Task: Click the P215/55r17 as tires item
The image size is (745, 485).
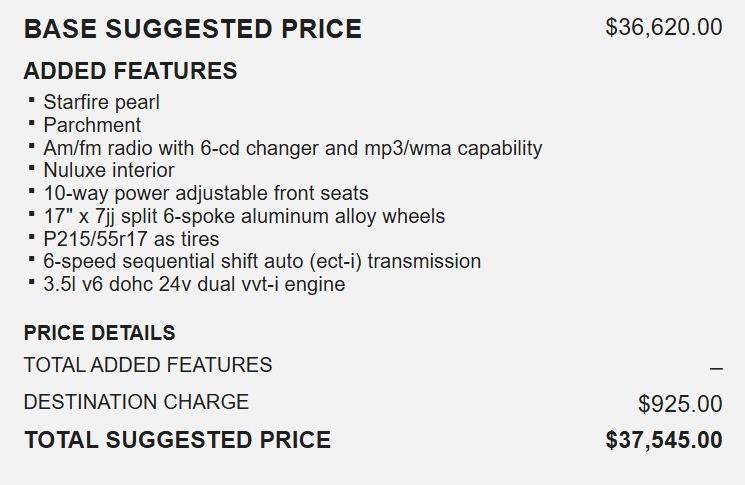Action: pos(131,239)
